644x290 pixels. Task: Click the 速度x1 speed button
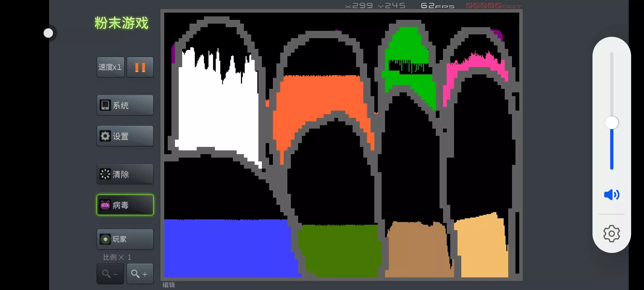110,67
